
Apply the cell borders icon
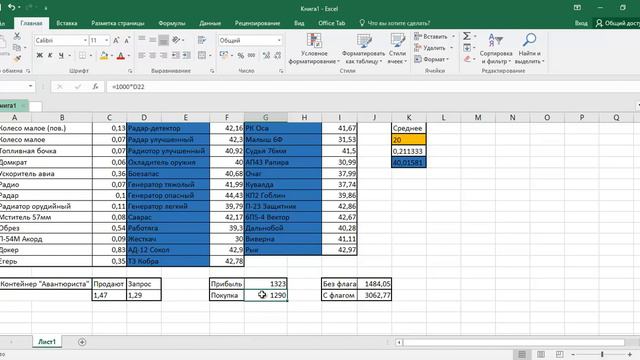click(82, 56)
